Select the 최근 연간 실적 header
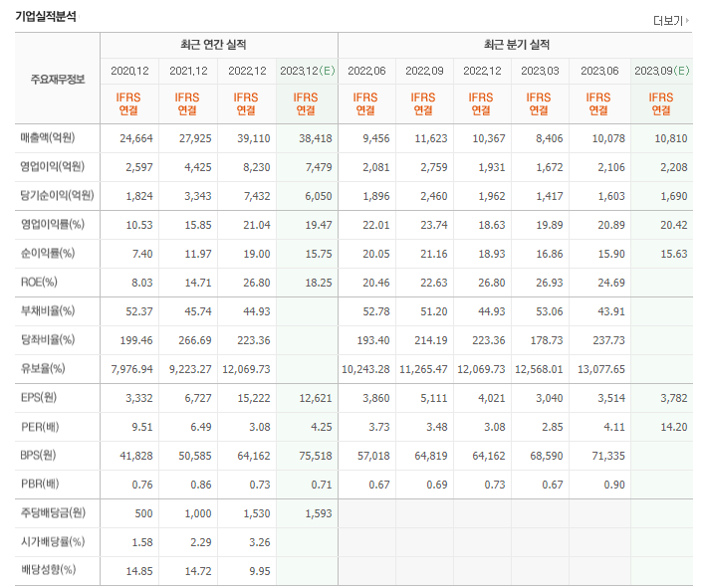Image resolution: width=702 pixels, height=588 pixels. tap(213, 45)
